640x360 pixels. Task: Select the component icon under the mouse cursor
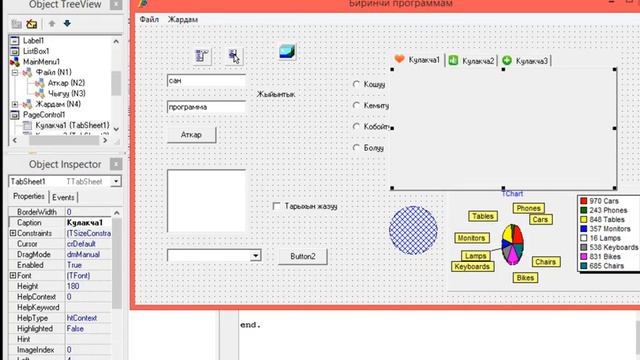(x=234, y=56)
